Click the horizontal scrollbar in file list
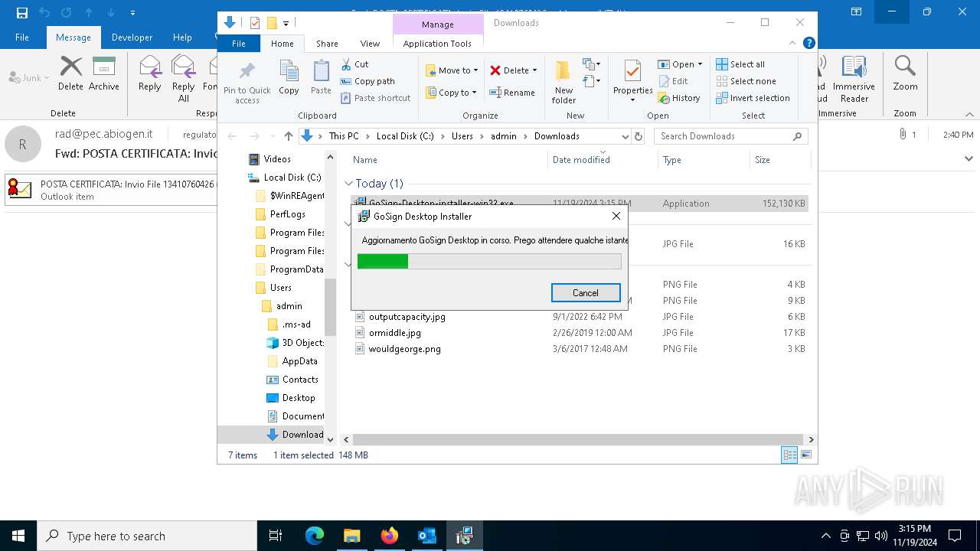 577,439
